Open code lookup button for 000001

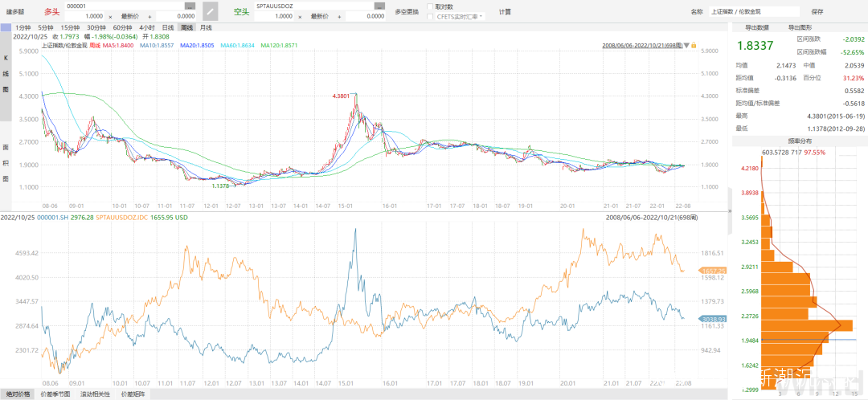(x=190, y=6)
